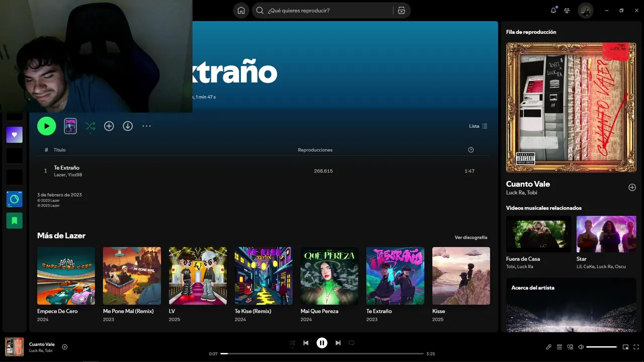This screenshot has height=362, width=644.
Task: Click the play count 268.615
Action: coord(323,171)
